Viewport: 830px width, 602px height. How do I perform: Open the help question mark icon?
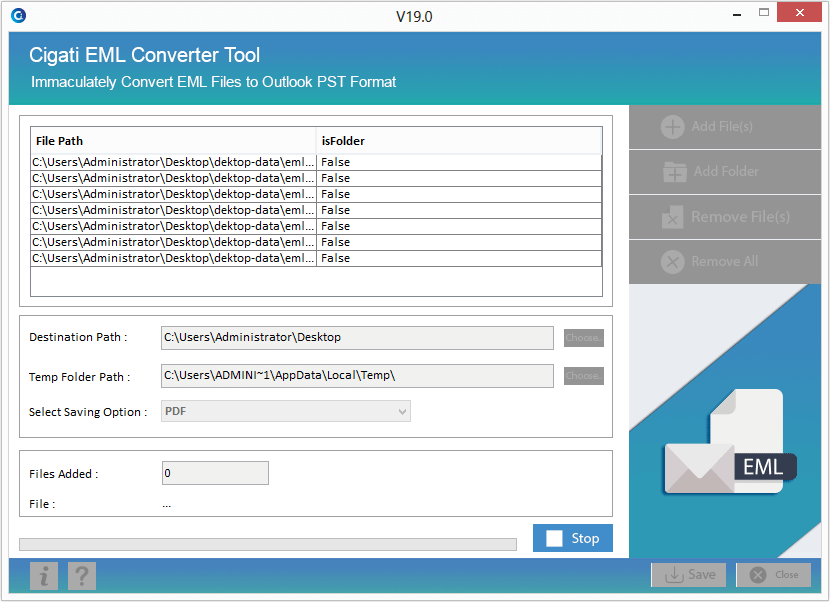82,576
